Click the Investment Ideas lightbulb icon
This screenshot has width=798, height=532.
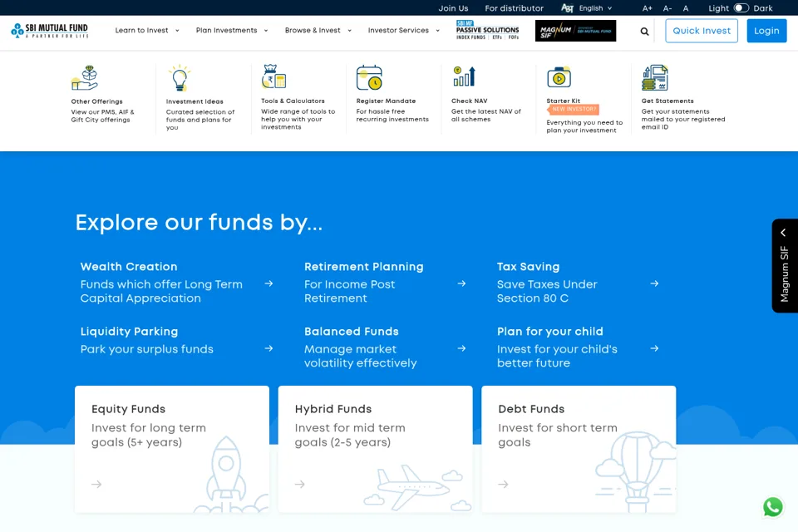coord(180,78)
